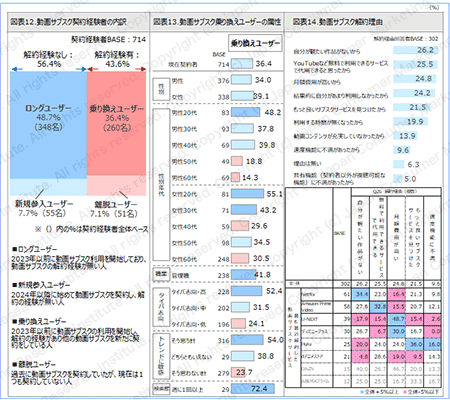Click the '■ロングユーザー' definition heading

[34, 249]
